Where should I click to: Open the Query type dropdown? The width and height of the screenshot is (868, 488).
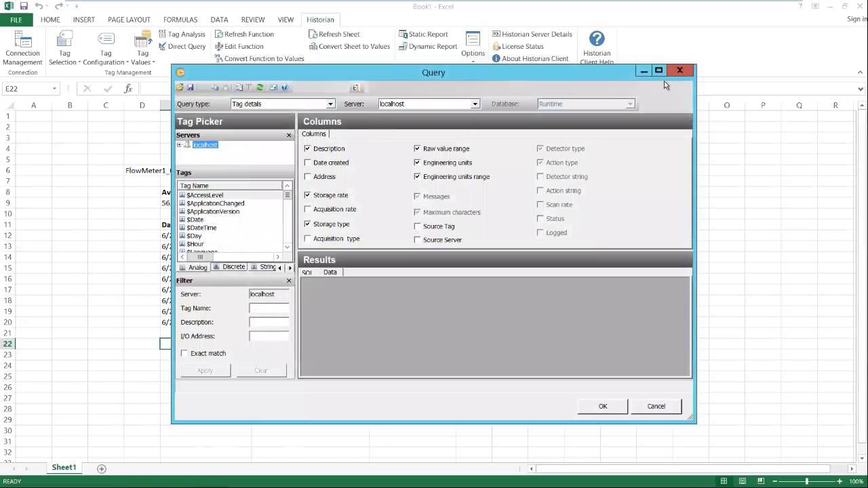pyautogui.click(x=330, y=104)
